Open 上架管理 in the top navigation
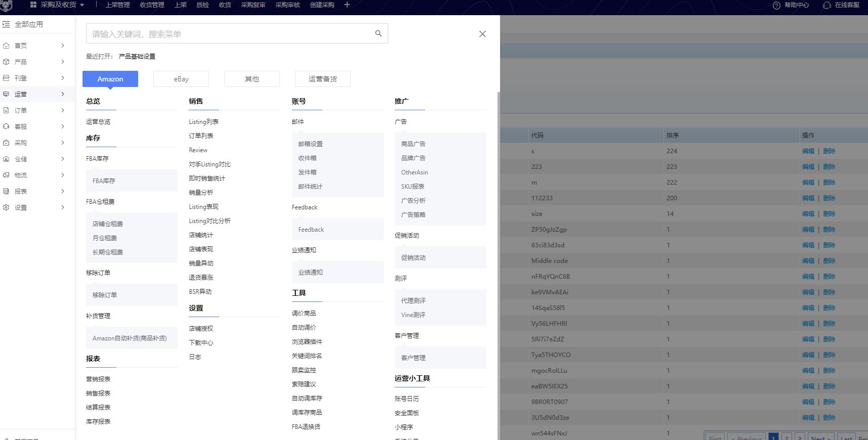 117,5
